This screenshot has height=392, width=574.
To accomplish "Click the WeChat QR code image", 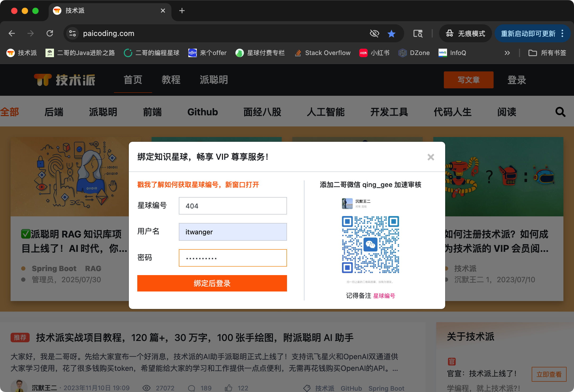I will coord(370,245).
